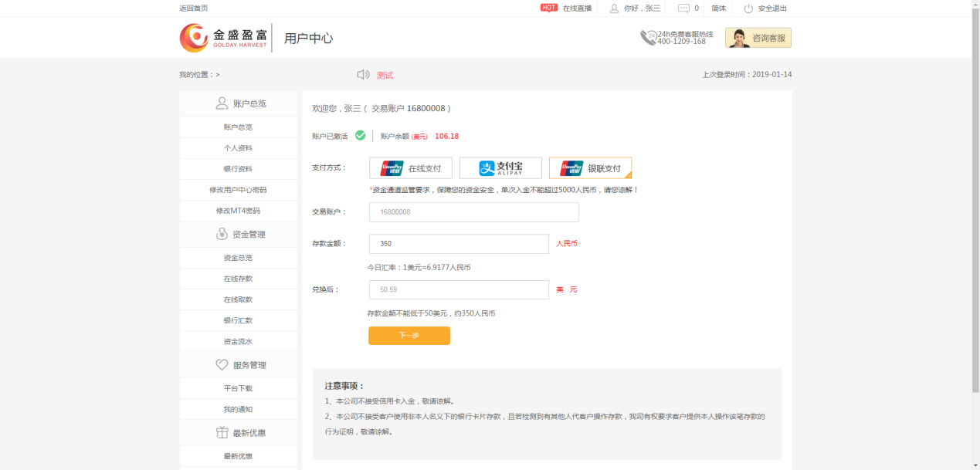
Task: Click the account balance 106.18
Action: click(x=446, y=136)
